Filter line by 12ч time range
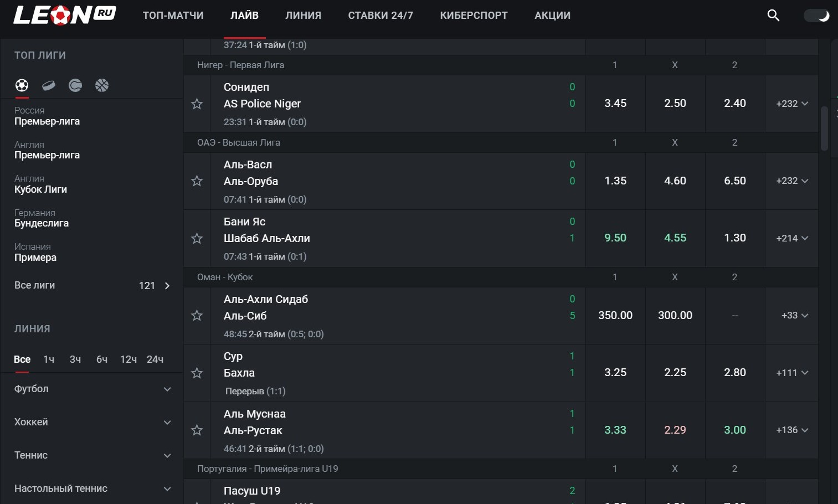Screen dimensions: 838x504 [128, 359]
